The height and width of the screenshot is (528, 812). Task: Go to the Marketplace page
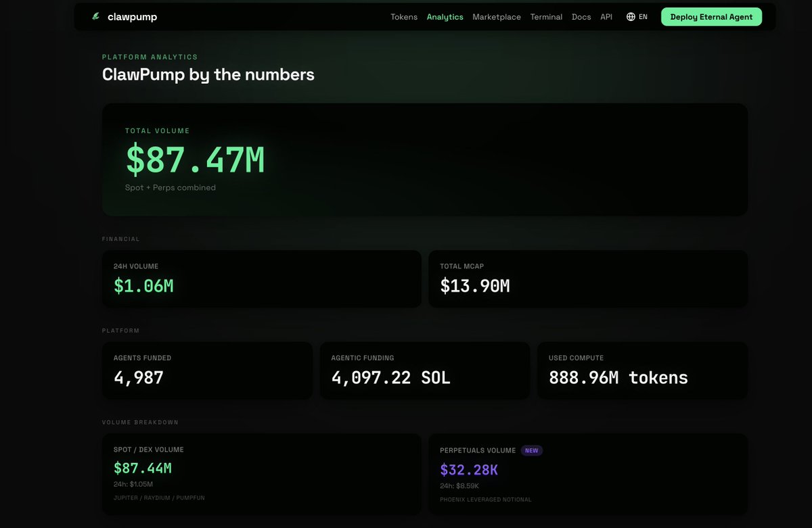497,17
